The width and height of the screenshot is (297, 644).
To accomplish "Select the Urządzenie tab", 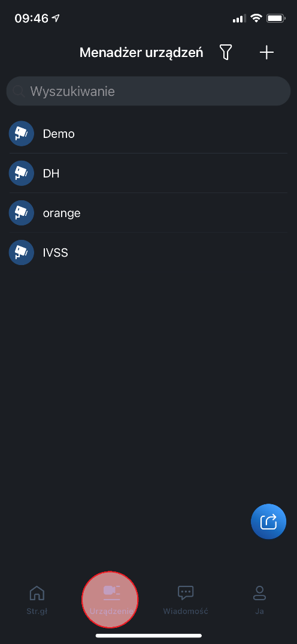I will point(111,600).
